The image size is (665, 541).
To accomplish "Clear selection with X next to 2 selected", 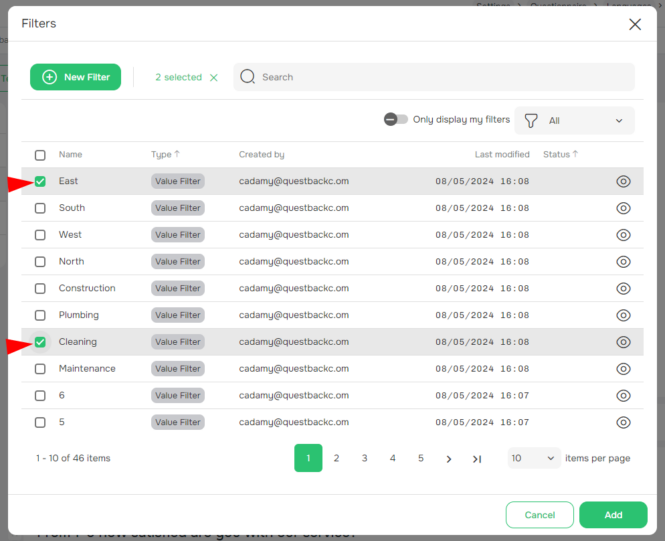I will pyautogui.click(x=213, y=78).
